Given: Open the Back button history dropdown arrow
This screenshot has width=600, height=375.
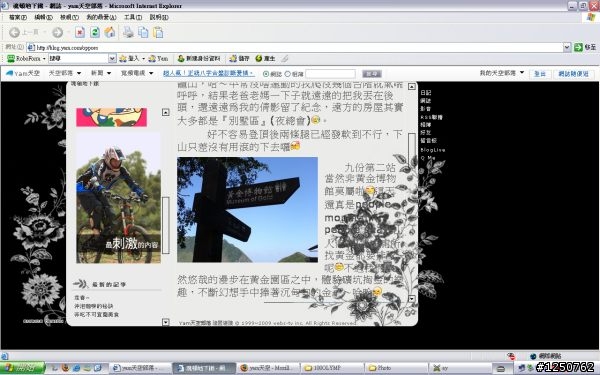Looking at the screenshot, I should [45, 33].
